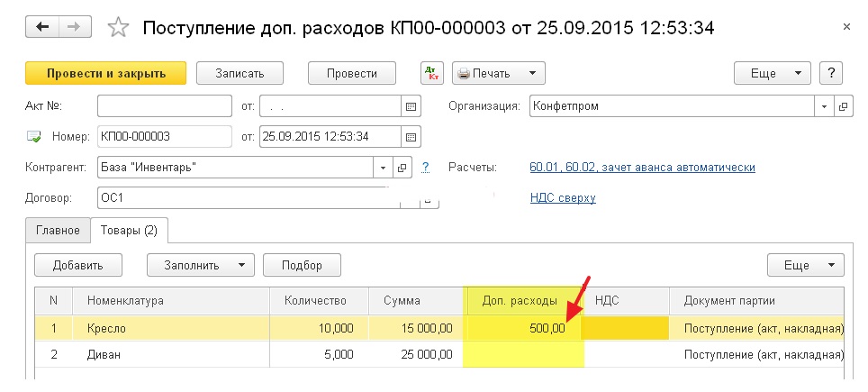The image size is (868, 392).
Task: Click the quantity cell 5,000
Action: [x=319, y=354]
